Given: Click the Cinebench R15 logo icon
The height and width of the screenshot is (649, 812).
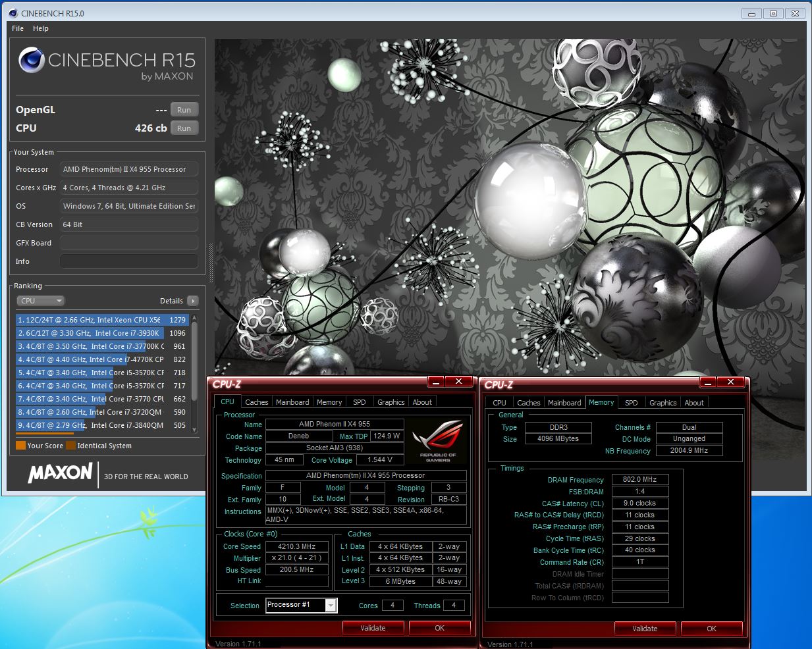Looking at the screenshot, I should [32, 60].
